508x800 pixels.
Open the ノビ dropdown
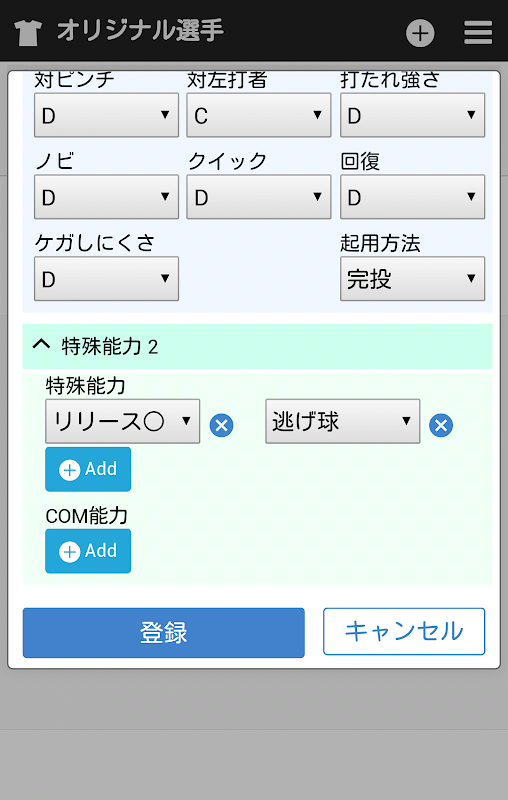(x=106, y=197)
